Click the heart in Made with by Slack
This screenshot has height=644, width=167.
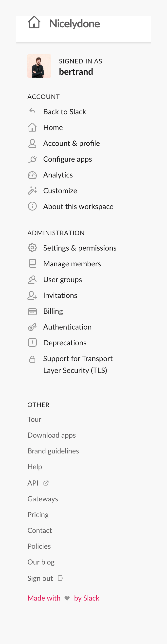pos(67,598)
